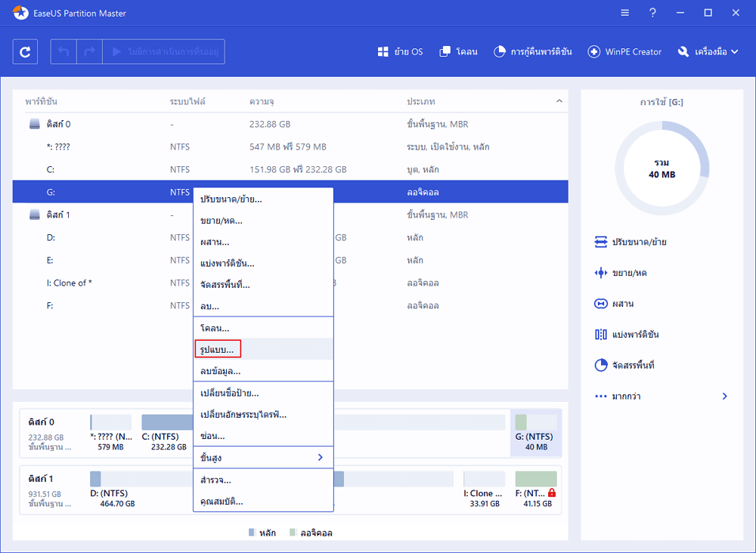Click the หลัก primary legend swatch

[x=251, y=533]
